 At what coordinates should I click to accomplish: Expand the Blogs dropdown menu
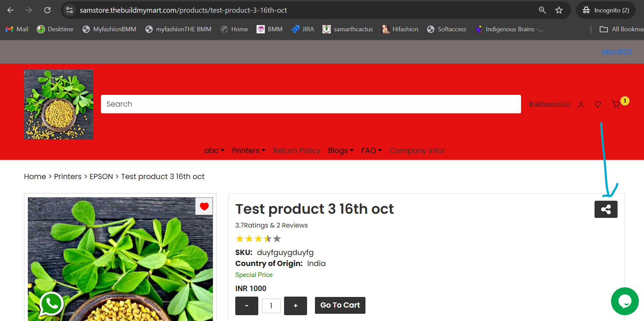[x=341, y=151]
